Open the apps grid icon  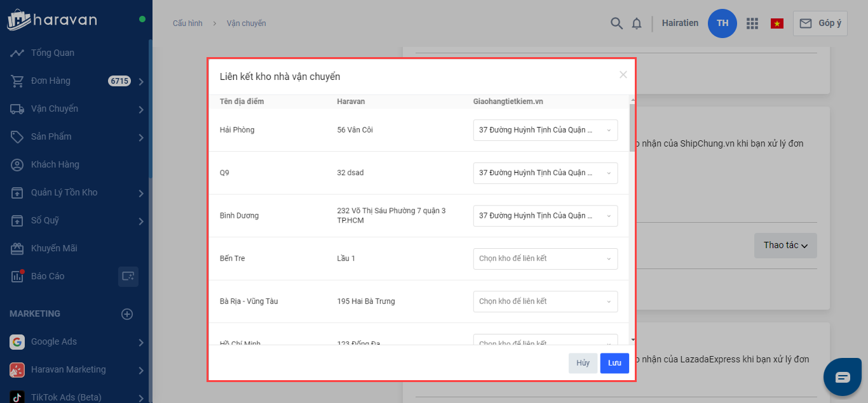click(x=752, y=23)
